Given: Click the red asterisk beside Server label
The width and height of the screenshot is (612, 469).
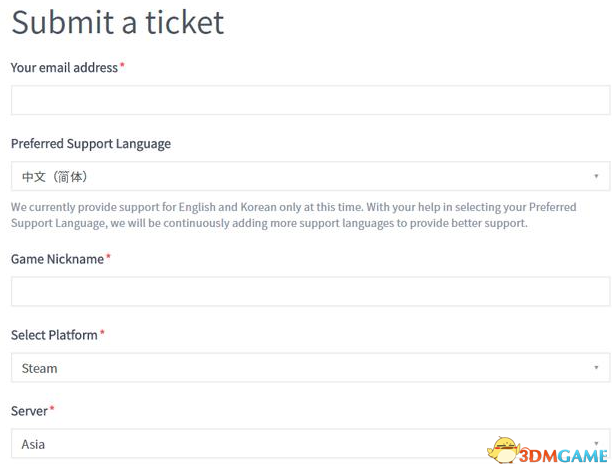Looking at the screenshot, I should (x=52, y=408).
